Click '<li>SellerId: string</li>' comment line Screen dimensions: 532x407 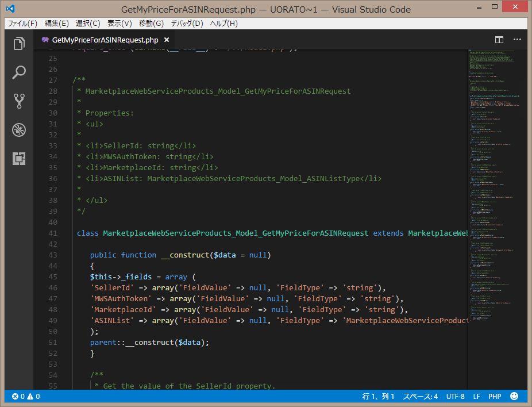[x=140, y=145]
